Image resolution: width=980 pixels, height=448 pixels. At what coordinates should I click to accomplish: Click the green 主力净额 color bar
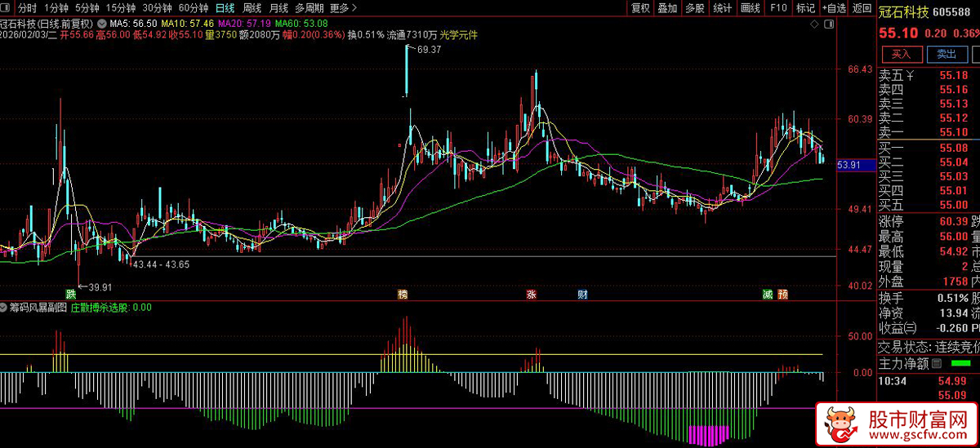point(960,363)
